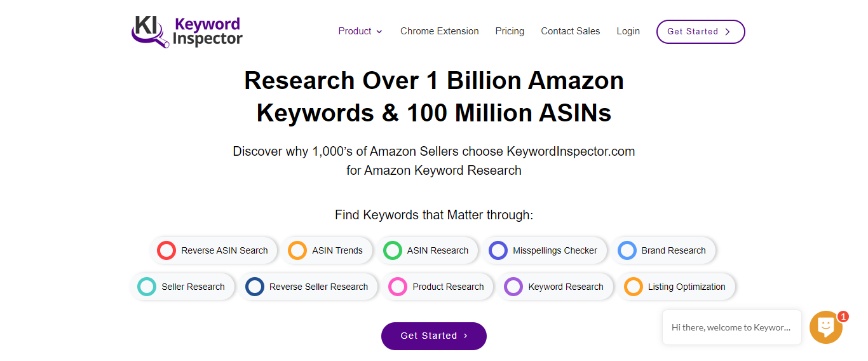868x361 pixels.
Task: Open the 'Hi there, welcome' chat message
Action: tap(732, 327)
